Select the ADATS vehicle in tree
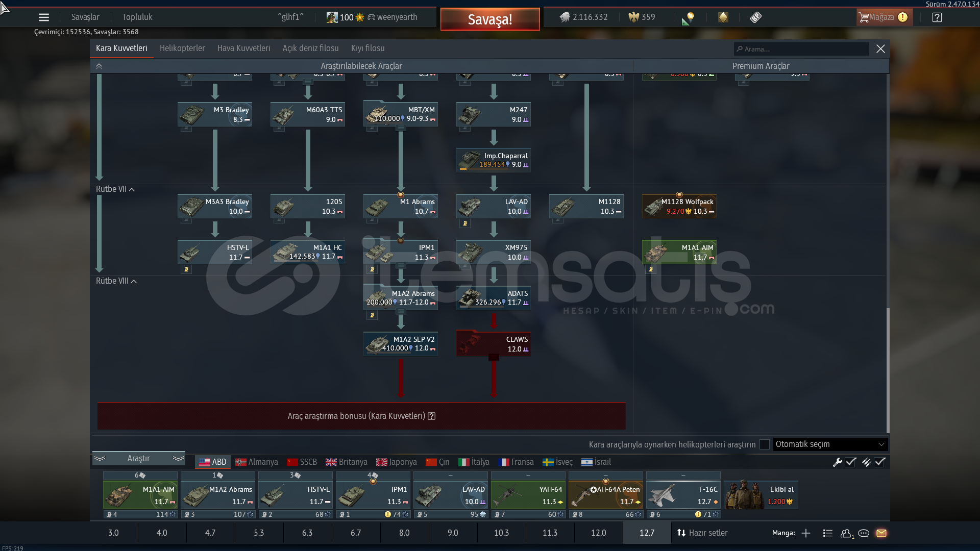Screen dimensions: 980x551 [494, 298]
